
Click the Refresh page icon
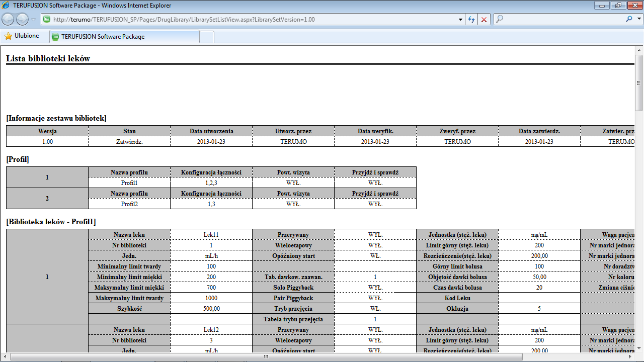click(471, 20)
